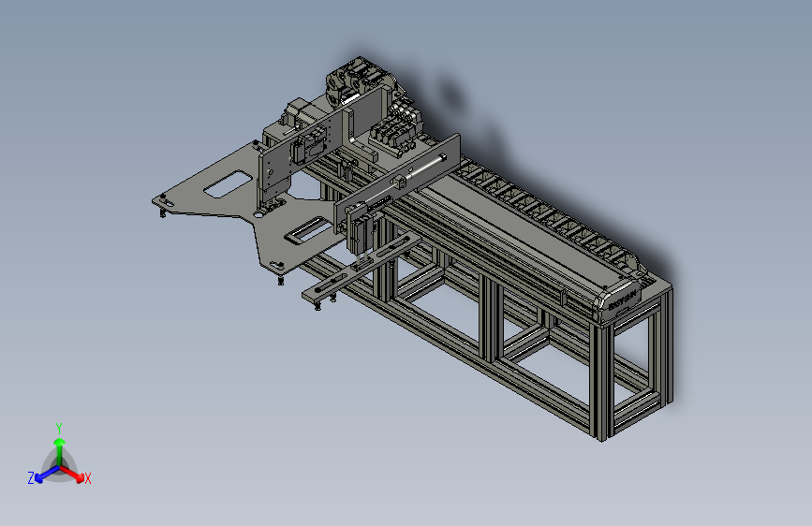Screen dimensions: 812x526
Task: Click the blue Z axis of orientation triad
Action: point(47,474)
